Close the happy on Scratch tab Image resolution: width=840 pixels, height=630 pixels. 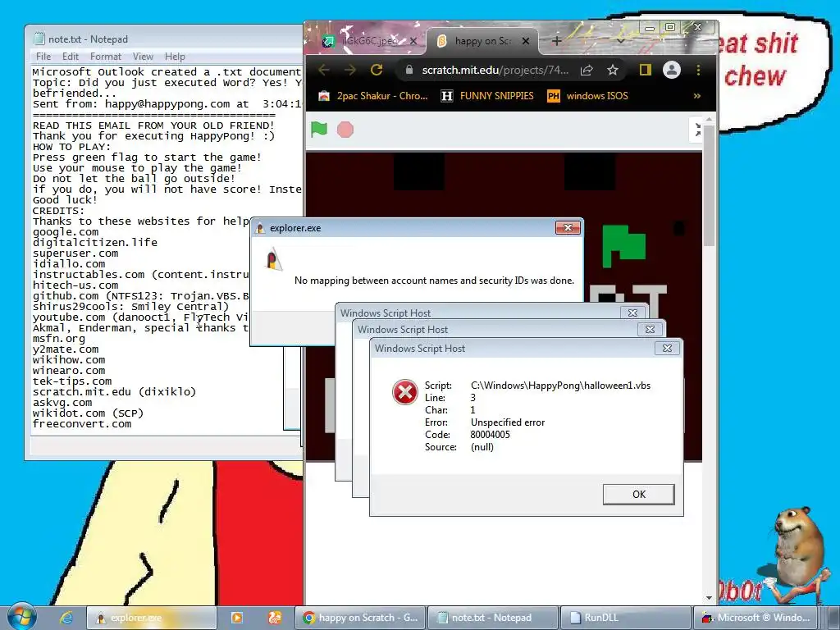(x=526, y=41)
